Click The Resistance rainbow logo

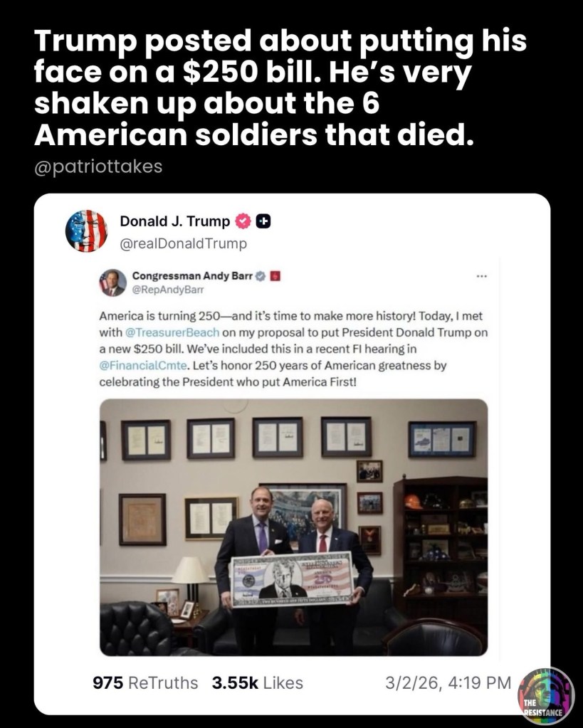pyautogui.click(x=546, y=695)
